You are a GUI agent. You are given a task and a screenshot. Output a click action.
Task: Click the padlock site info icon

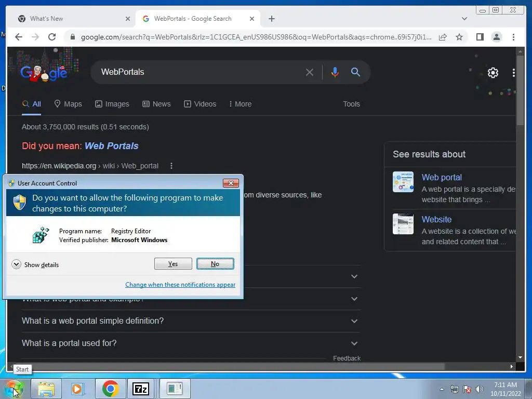click(73, 37)
